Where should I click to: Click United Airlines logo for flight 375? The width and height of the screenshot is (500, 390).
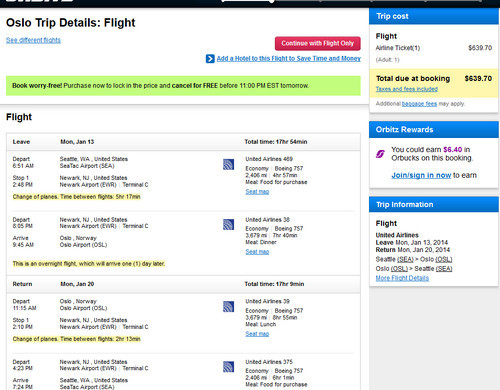228,367
